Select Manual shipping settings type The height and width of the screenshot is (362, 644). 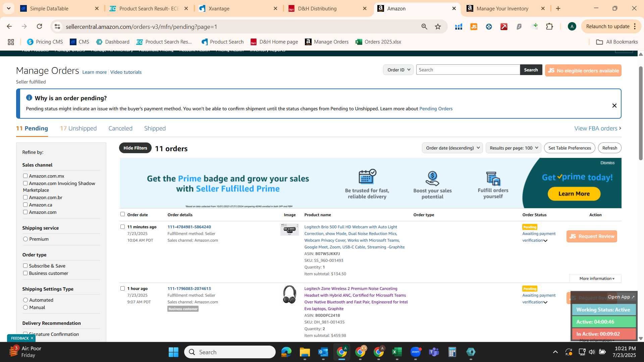(x=25, y=307)
